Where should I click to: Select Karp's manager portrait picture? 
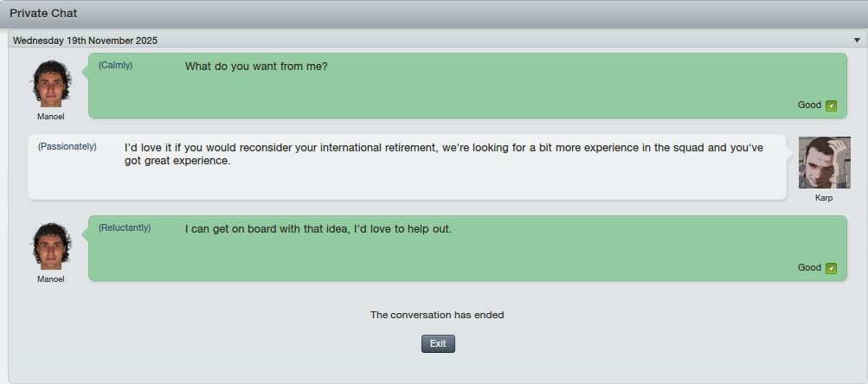[824, 163]
